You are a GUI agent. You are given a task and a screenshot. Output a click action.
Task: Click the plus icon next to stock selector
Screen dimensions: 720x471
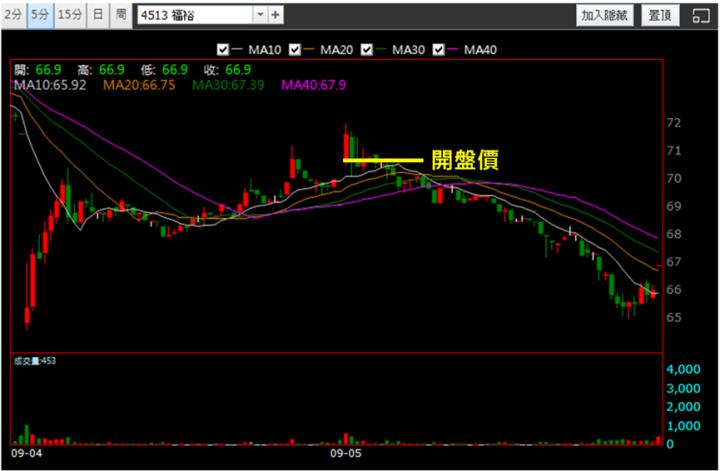tap(276, 15)
